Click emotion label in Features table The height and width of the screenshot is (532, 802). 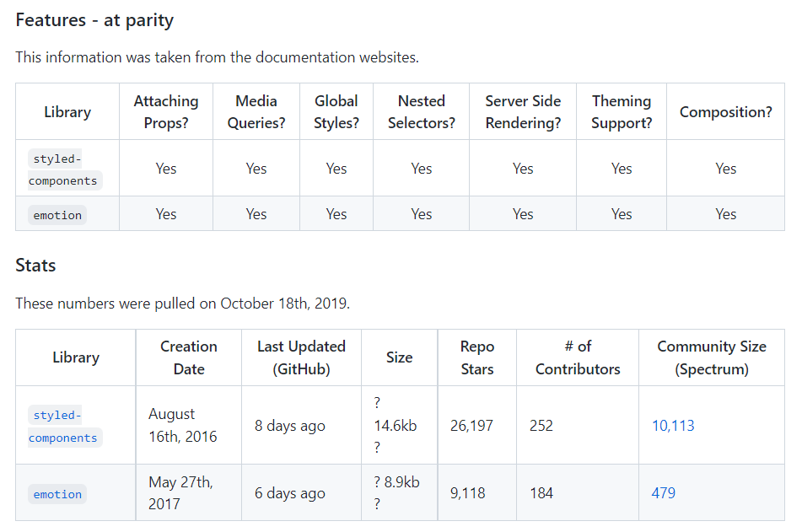[x=57, y=215]
